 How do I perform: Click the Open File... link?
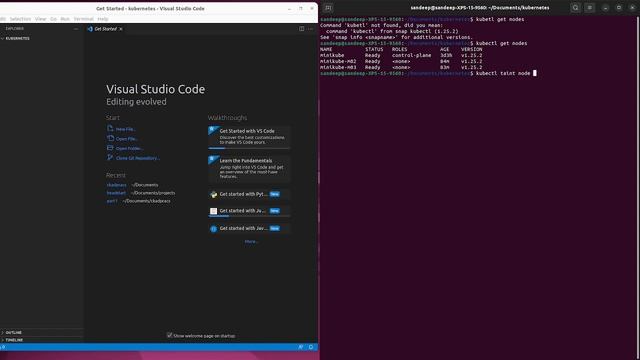(x=127, y=139)
